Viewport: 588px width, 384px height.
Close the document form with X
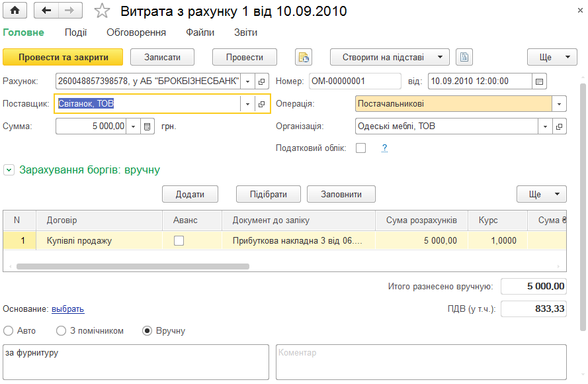click(x=580, y=11)
